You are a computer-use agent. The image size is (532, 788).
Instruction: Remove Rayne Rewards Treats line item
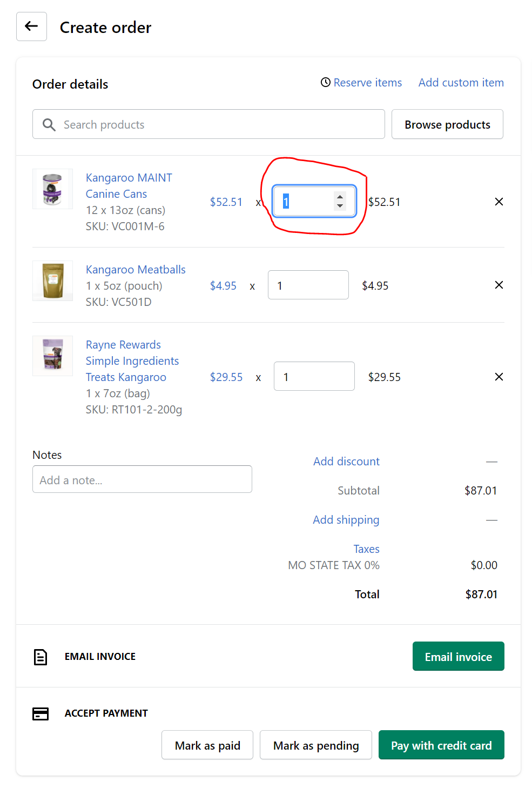[499, 377]
